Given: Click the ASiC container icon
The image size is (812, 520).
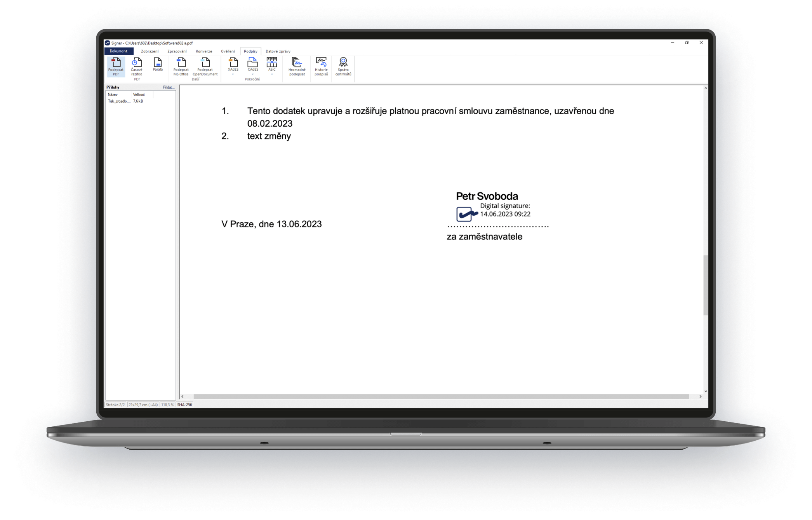Looking at the screenshot, I should pos(272,62).
